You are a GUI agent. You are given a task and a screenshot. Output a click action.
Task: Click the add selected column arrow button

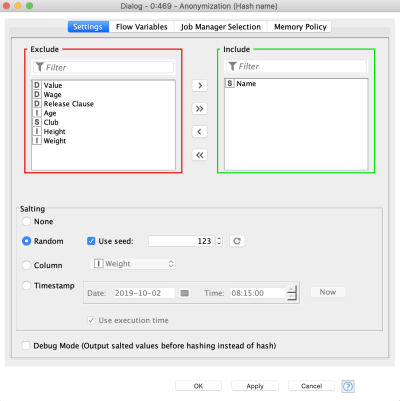pos(200,86)
